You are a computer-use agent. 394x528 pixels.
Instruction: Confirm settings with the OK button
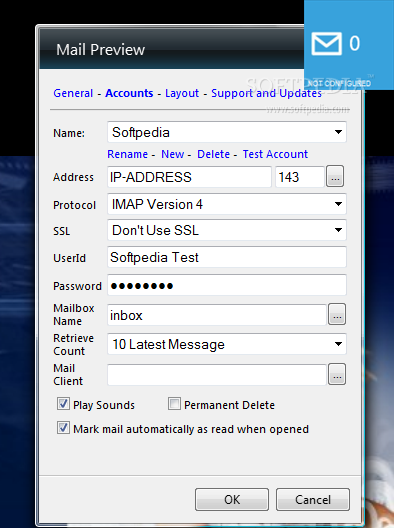232,499
